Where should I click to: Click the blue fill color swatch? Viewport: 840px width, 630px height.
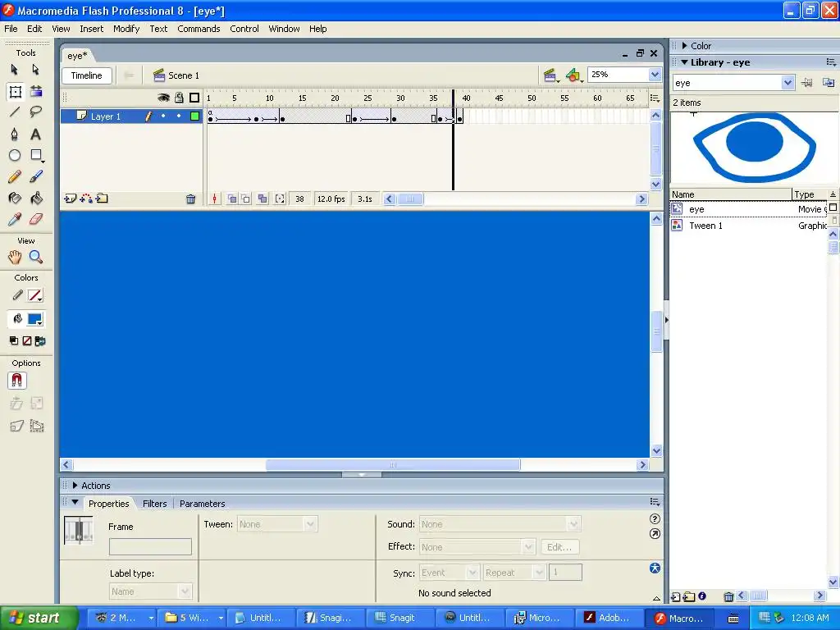(34, 319)
